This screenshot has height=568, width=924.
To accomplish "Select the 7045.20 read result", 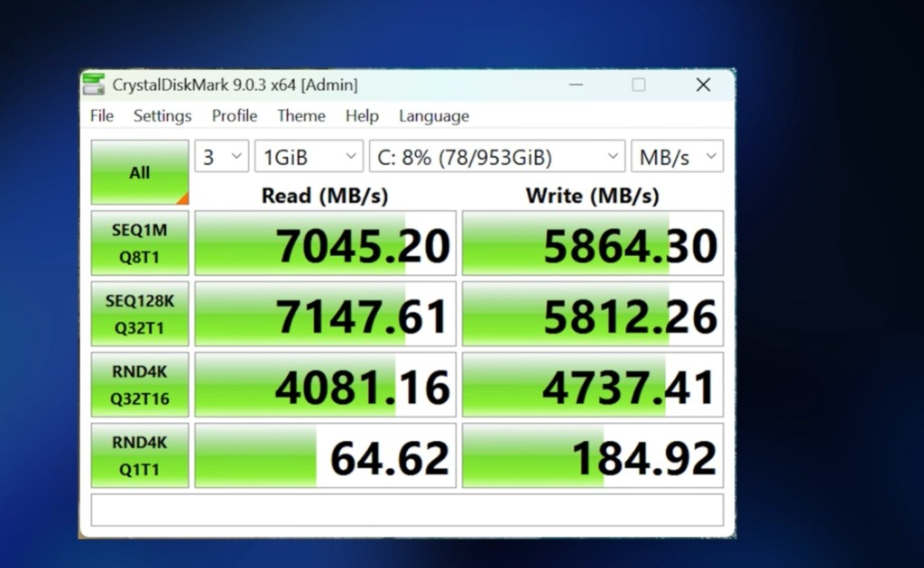I will coord(325,243).
